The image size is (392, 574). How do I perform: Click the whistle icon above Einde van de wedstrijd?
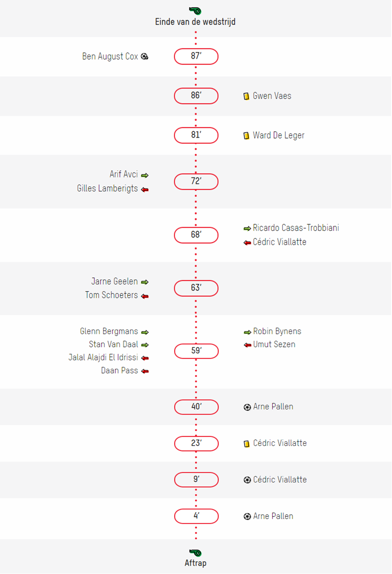195,10
